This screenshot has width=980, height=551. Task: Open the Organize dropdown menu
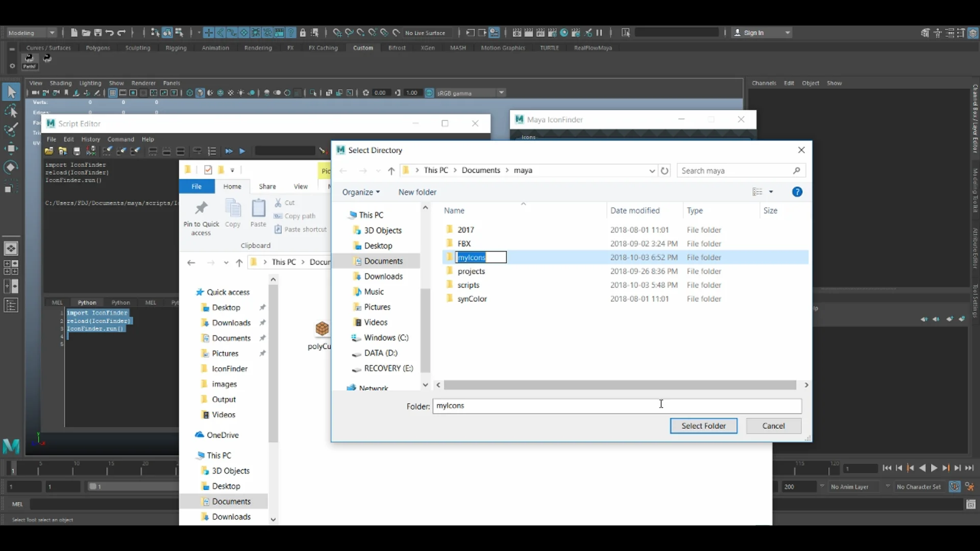(x=361, y=192)
